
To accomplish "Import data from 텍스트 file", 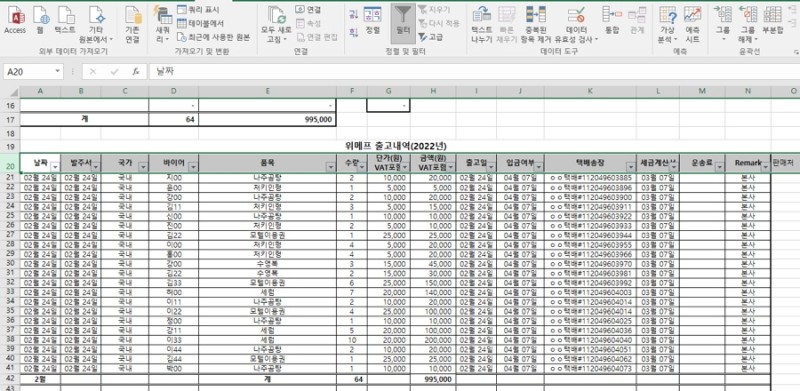I will coord(65,20).
